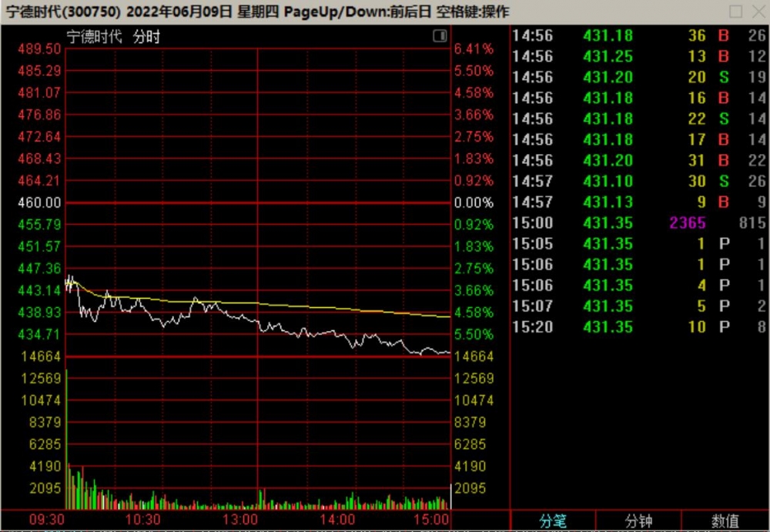The image size is (770, 532).
Task: Select the 14:56 buy tick with volume 17
Action: click(x=639, y=139)
